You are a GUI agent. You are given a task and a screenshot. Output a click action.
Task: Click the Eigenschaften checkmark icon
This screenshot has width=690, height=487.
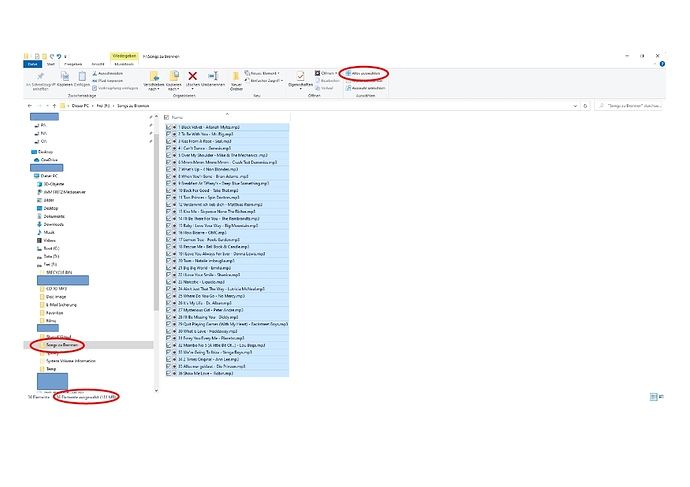(x=300, y=76)
